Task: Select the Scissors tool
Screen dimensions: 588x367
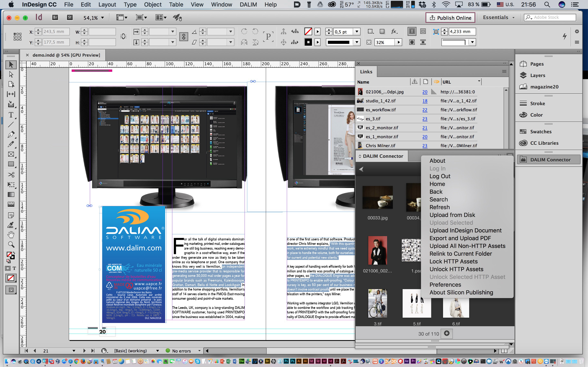Action: (x=11, y=175)
